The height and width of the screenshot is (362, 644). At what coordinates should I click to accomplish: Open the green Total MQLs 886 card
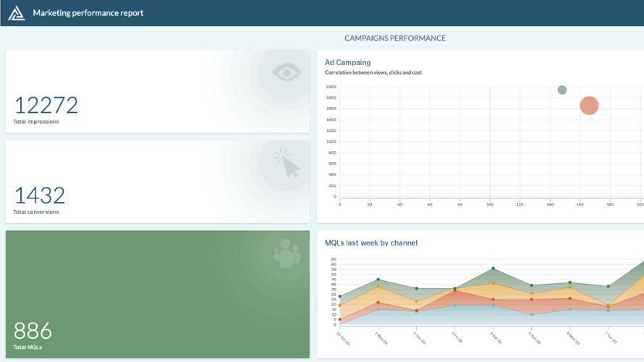point(158,294)
